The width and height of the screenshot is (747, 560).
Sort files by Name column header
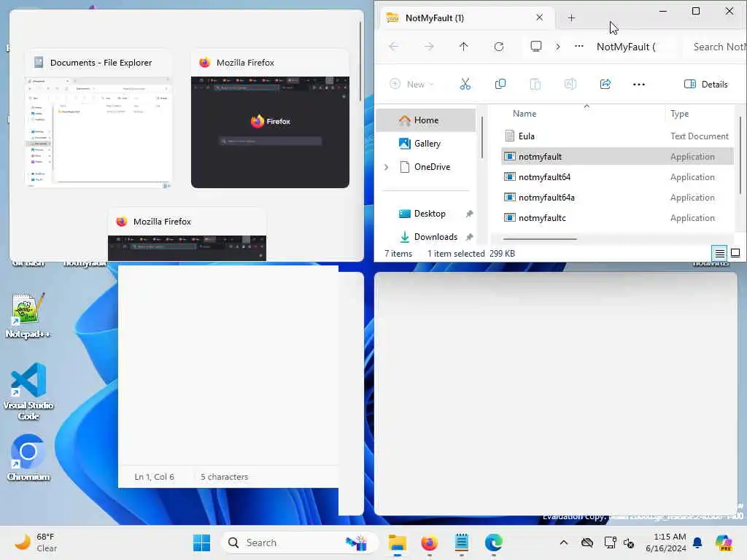[x=524, y=114]
